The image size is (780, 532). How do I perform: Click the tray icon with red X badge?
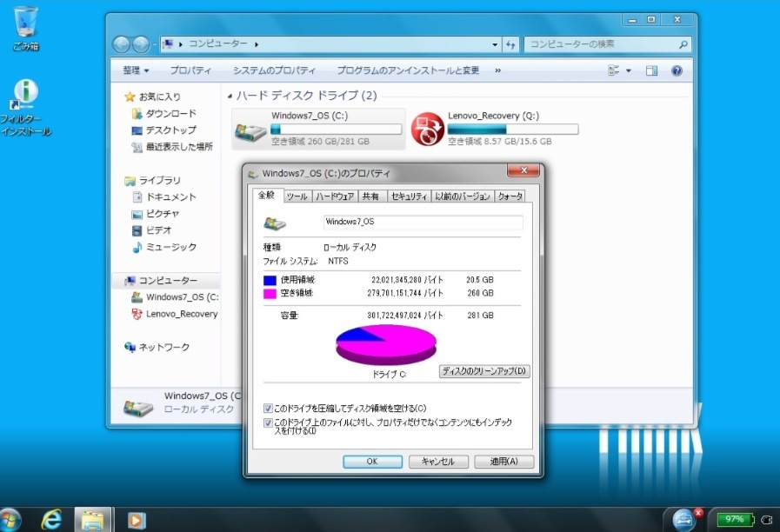685,519
